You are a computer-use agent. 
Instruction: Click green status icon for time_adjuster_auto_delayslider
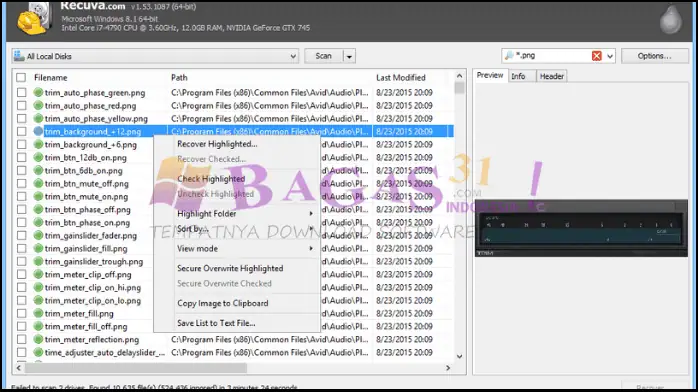click(x=38, y=352)
